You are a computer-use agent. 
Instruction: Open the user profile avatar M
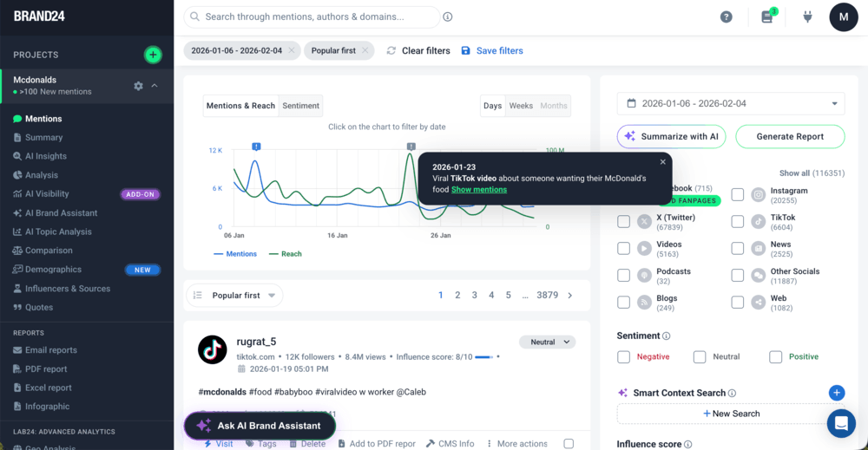point(844,17)
